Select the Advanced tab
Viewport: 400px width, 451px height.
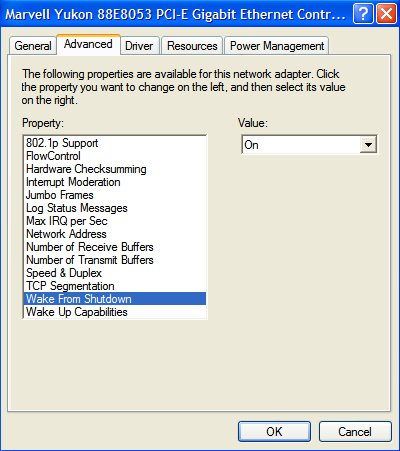coord(88,44)
